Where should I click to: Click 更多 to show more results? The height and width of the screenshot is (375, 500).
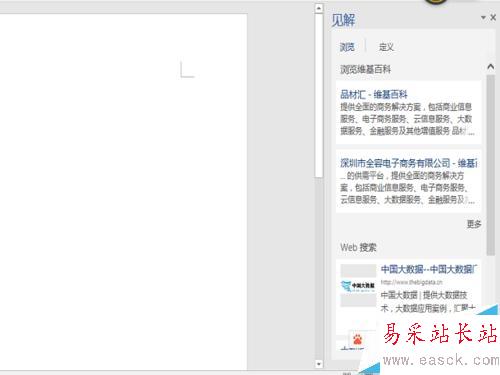click(474, 224)
